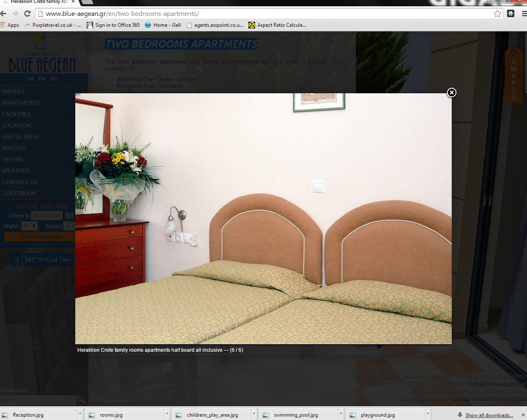Select the Heraklion Crete family browser tab
This screenshot has height=420, width=527.
(38, 2)
